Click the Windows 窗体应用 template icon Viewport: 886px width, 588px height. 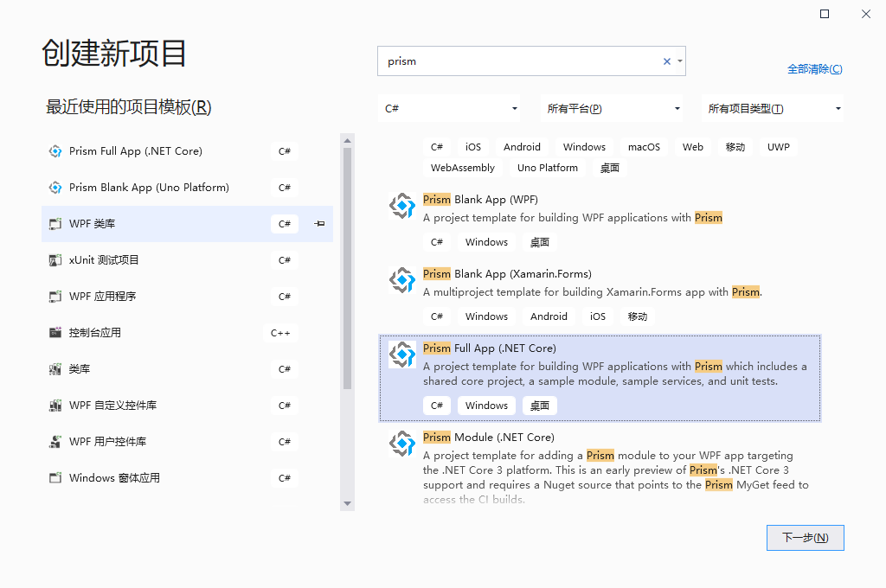click(x=55, y=478)
